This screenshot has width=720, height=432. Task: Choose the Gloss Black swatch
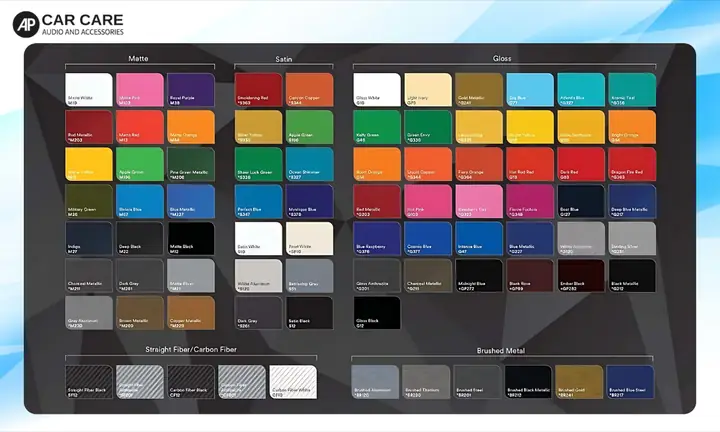click(376, 313)
